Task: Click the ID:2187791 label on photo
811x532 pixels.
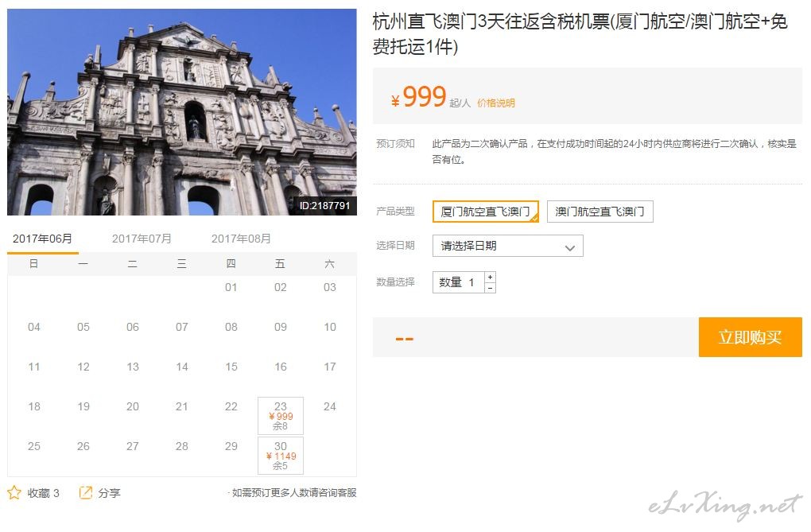Action: [325, 205]
